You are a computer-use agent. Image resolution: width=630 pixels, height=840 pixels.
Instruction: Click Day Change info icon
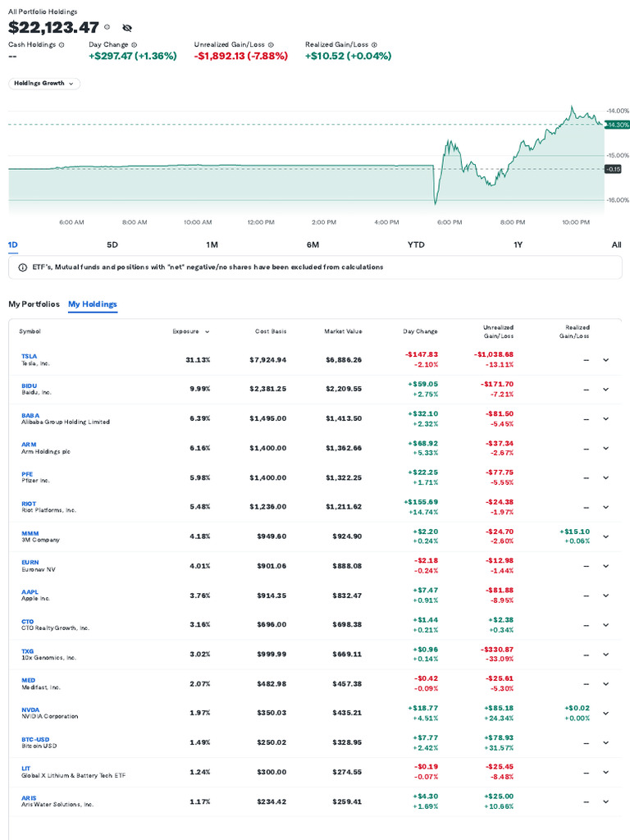tap(135, 44)
